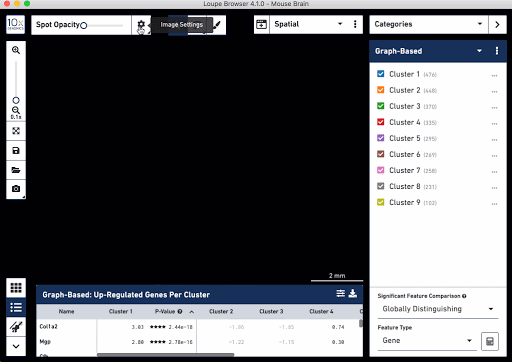Open Globally Distinguishing comparison dropdown
This screenshot has width=512, height=362.
438,309
